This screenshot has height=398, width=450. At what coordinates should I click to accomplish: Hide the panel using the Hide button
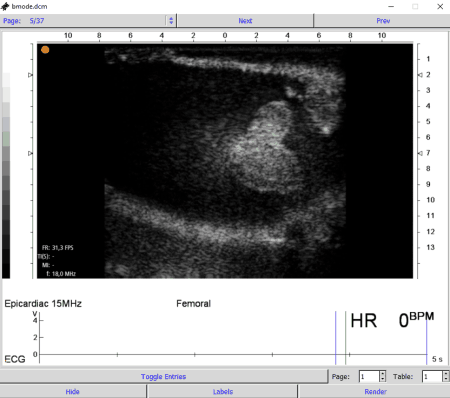[x=72, y=391]
